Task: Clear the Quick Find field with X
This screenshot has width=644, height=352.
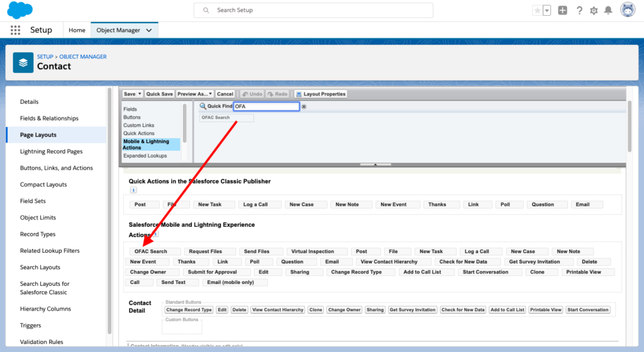Action: pyautogui.click(x=304, y=107)
